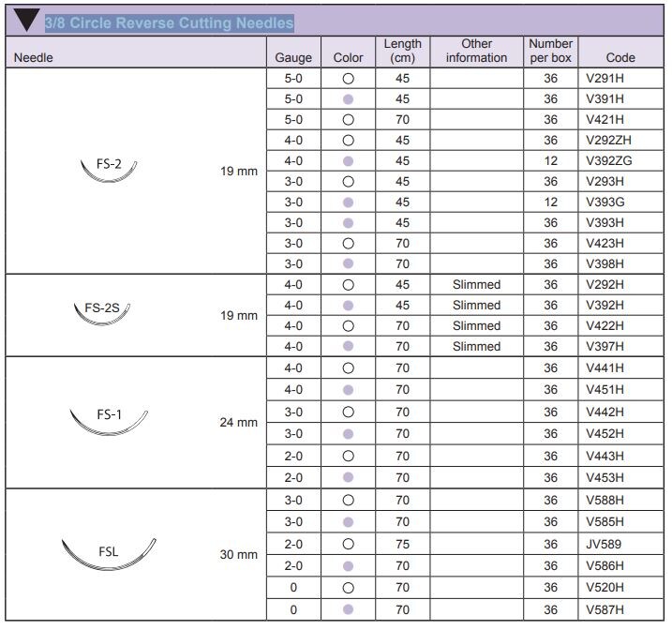
Task: Select the FSL needle drawing
Action: point(109,552)
